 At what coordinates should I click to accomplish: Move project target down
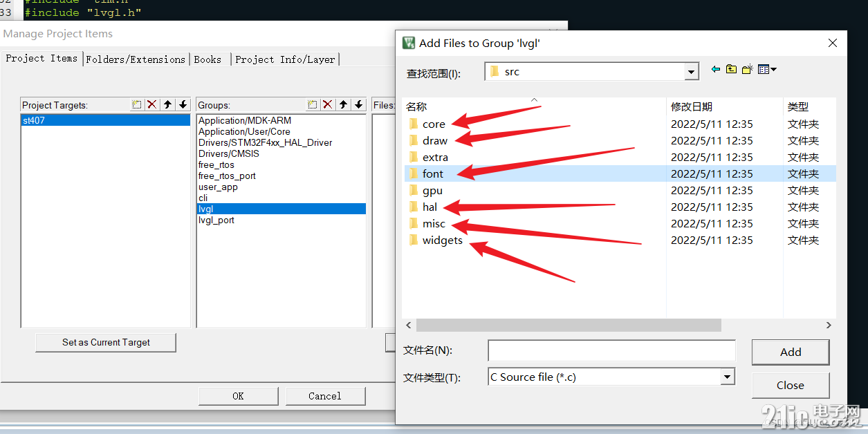click(x=183, y=104)
